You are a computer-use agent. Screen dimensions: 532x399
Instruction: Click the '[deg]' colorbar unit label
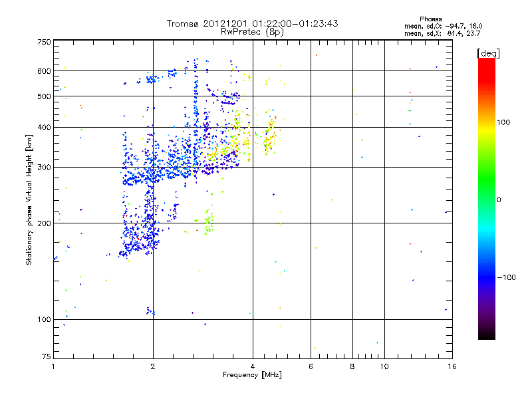pos(488,53)
